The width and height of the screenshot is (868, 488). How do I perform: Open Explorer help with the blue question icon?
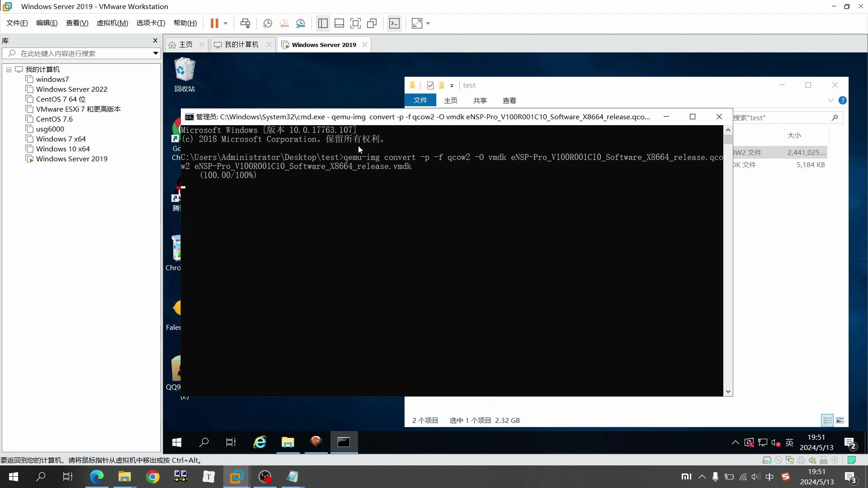point(842,100)
